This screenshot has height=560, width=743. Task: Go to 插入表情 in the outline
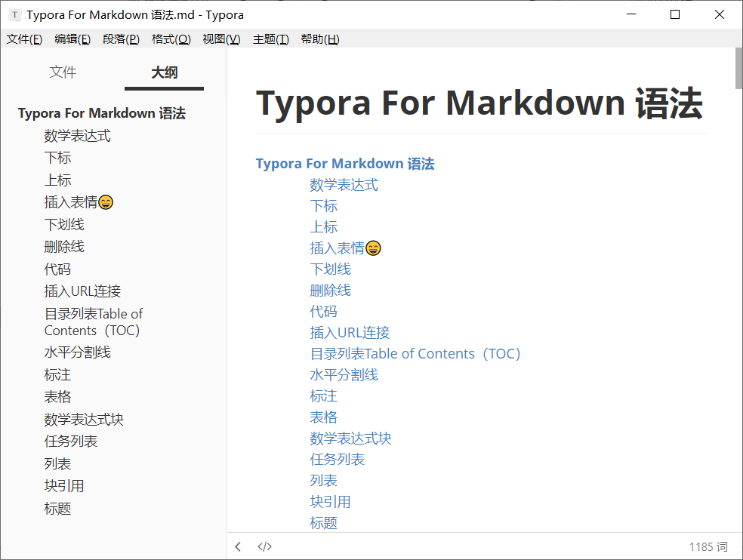point(79,202)
